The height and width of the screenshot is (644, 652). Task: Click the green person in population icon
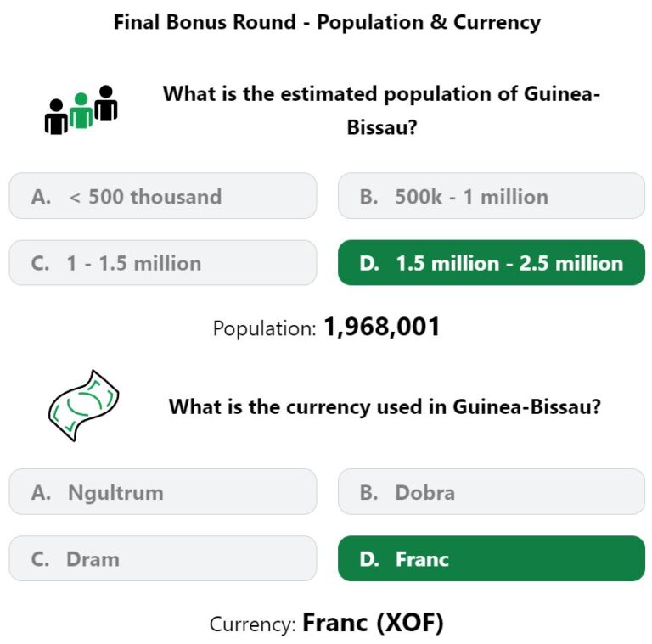(81, 110)
